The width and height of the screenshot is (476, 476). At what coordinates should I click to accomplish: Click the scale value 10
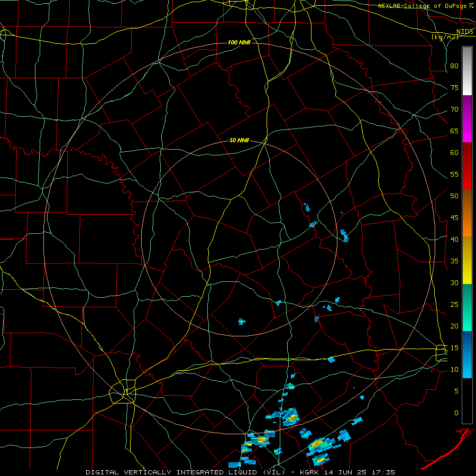pos(454,370)
